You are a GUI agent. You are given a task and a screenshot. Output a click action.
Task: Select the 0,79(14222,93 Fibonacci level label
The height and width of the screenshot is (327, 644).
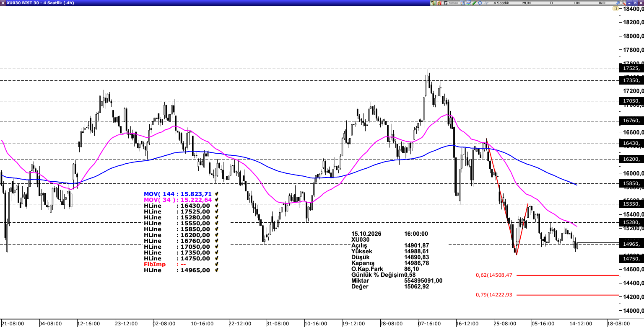pos(494,295)
